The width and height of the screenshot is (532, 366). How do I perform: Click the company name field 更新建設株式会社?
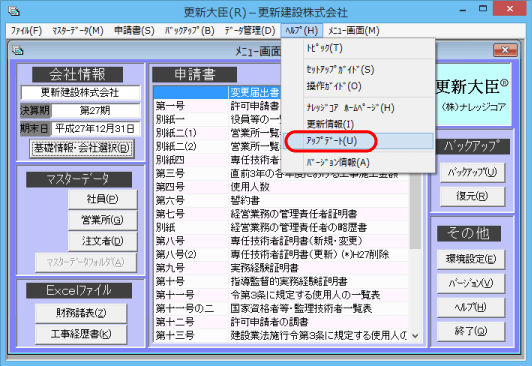coord(80,93)
